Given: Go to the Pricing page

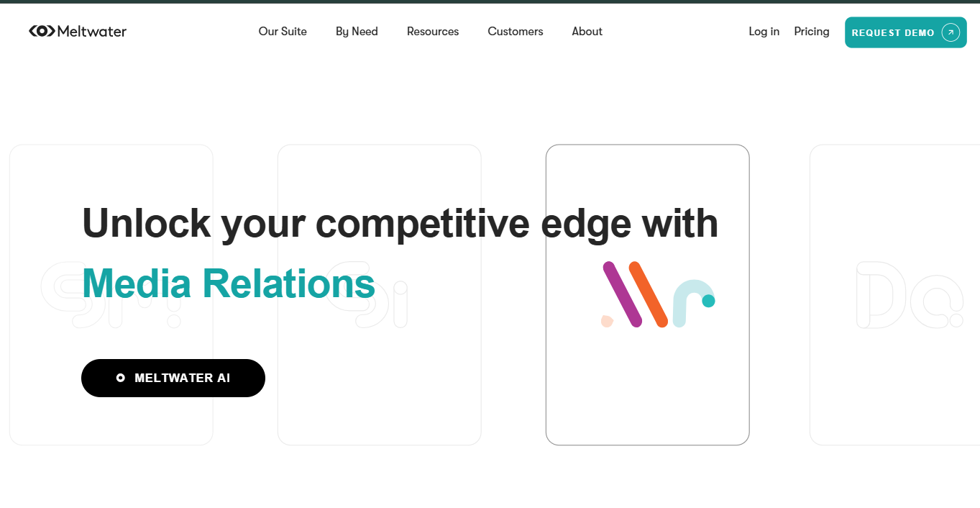Looking at the screenshot, I should click(812, 32).
